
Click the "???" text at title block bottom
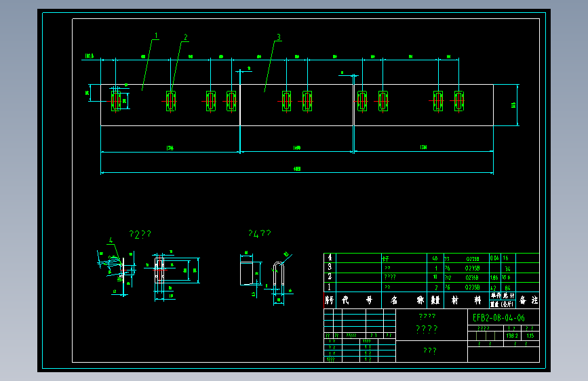pos(430,350)
